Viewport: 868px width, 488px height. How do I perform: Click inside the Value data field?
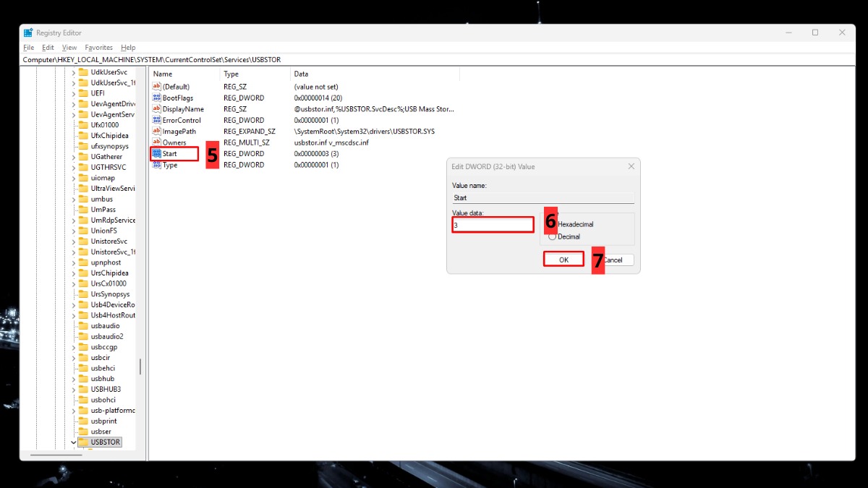pos(493,225)
